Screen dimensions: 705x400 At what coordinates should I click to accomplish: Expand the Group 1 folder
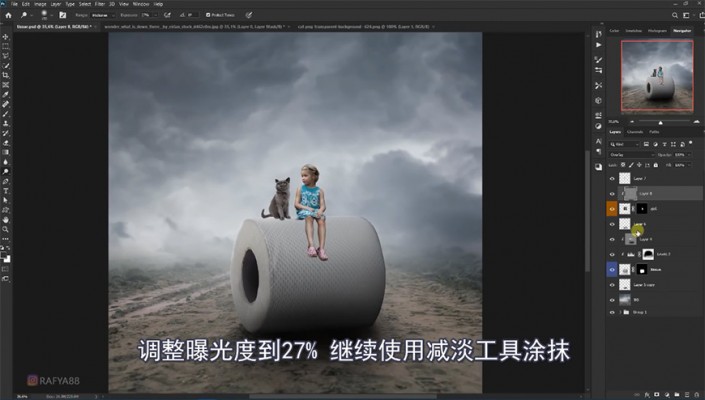tap(620, 312)
